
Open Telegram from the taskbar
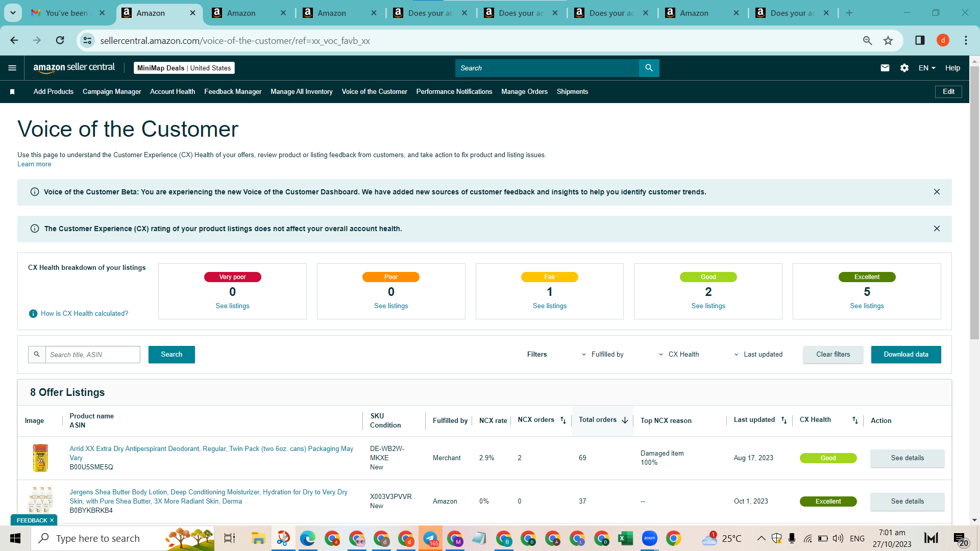(430, 538)
